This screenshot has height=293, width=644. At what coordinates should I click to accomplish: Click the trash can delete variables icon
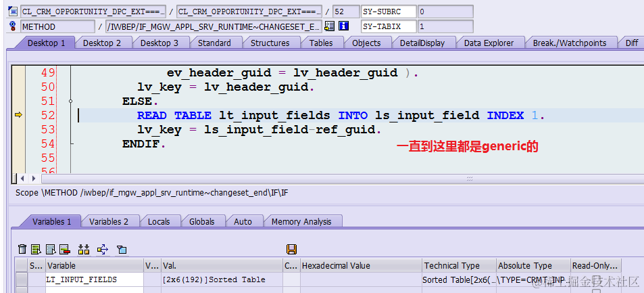pyautogui.click(x=22, y=249)
